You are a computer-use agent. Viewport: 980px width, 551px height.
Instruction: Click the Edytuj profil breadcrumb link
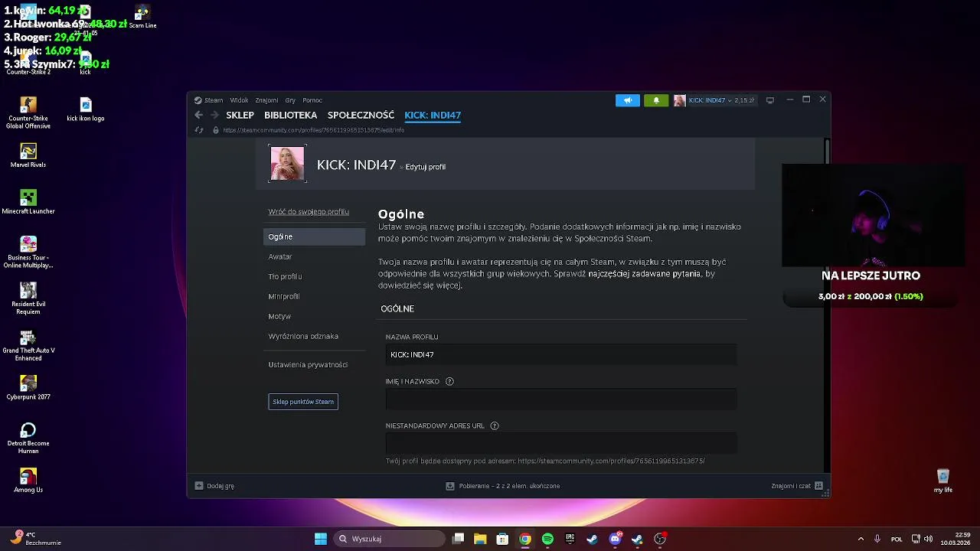425,167
